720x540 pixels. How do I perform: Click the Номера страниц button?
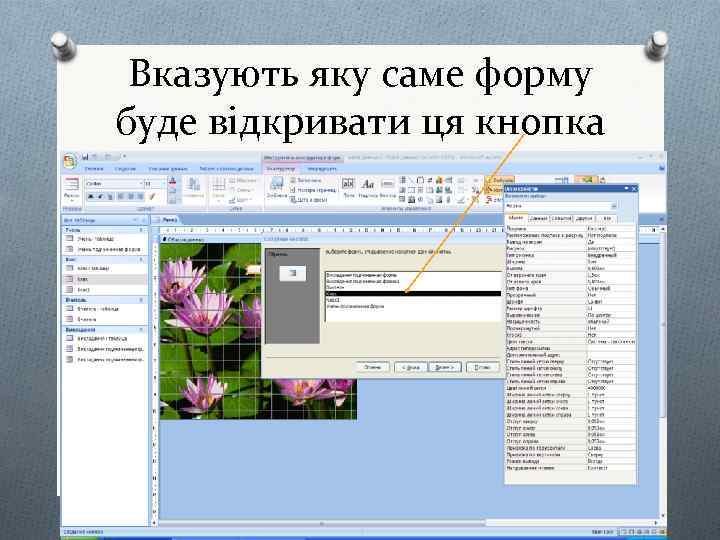click(x=313, y=190)
